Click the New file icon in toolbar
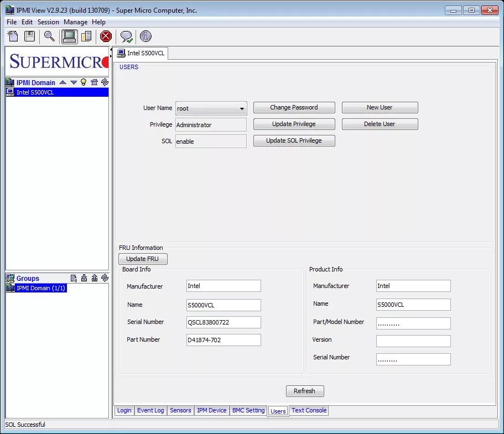504x434 pixels. [x=13, y=36]
